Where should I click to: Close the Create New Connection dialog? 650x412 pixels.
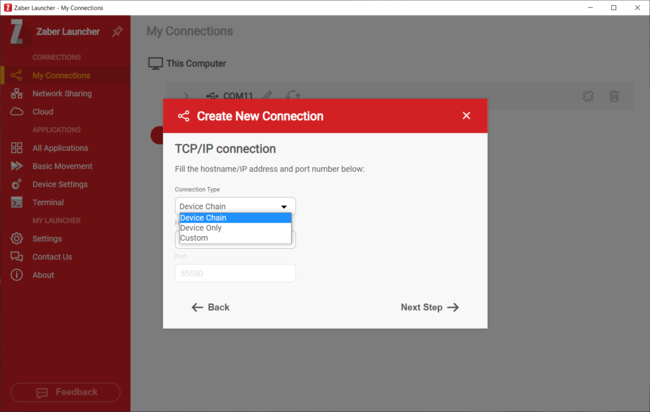[x=466, y=116]
